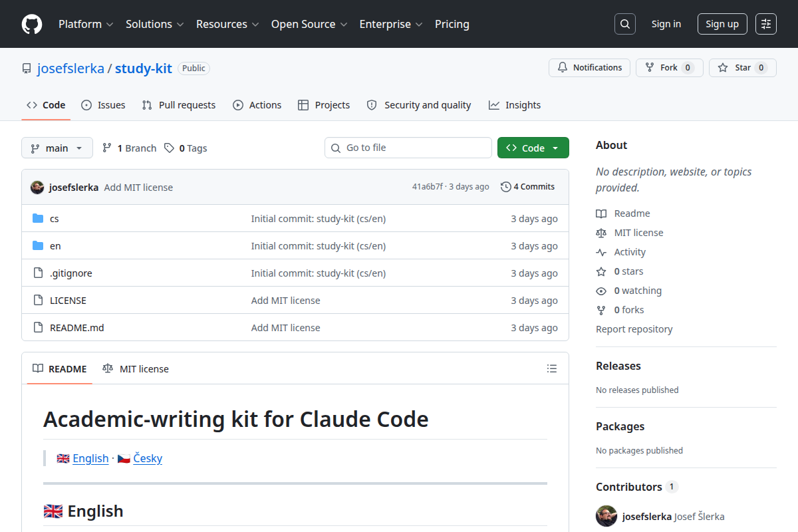This screenshot has width=798, height=532.
Task: Expand the Resources menu
Action: click(227, 24)
